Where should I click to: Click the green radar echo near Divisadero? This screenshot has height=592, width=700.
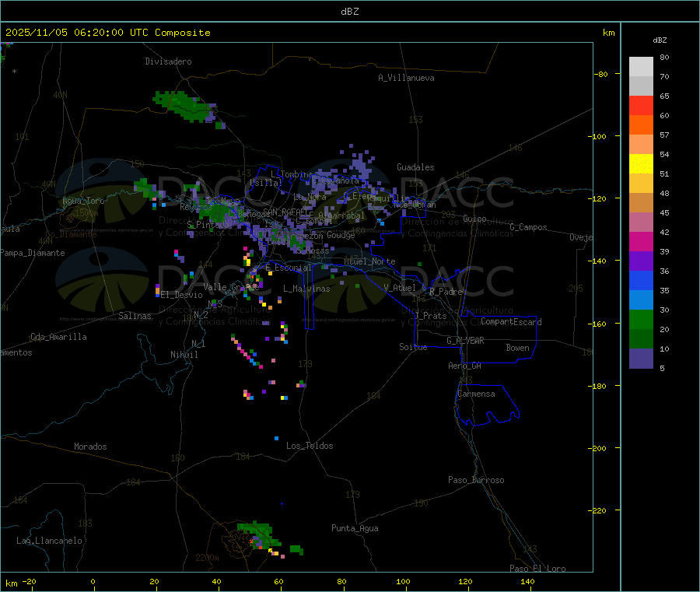(184, 107)
